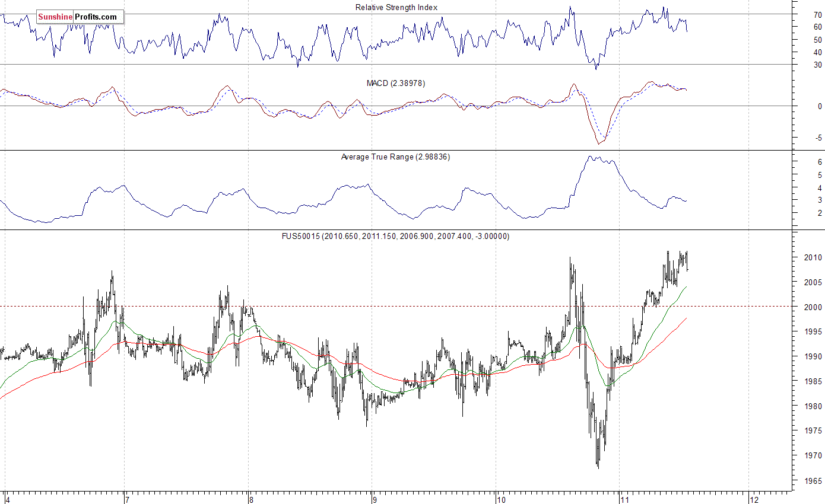Click the Average True Range (2.98836) title
This screenshot has height=504, width=825.
point(395,157)
